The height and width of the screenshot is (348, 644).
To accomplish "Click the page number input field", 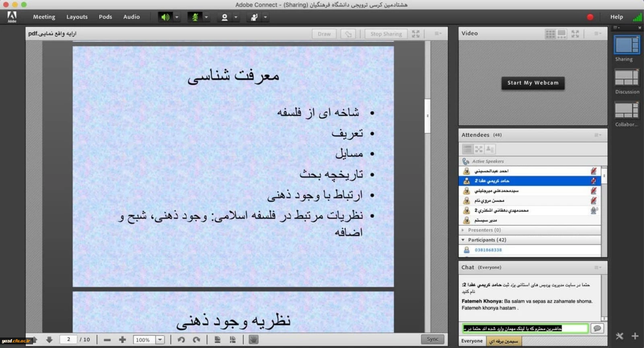I will pos(68,340).
